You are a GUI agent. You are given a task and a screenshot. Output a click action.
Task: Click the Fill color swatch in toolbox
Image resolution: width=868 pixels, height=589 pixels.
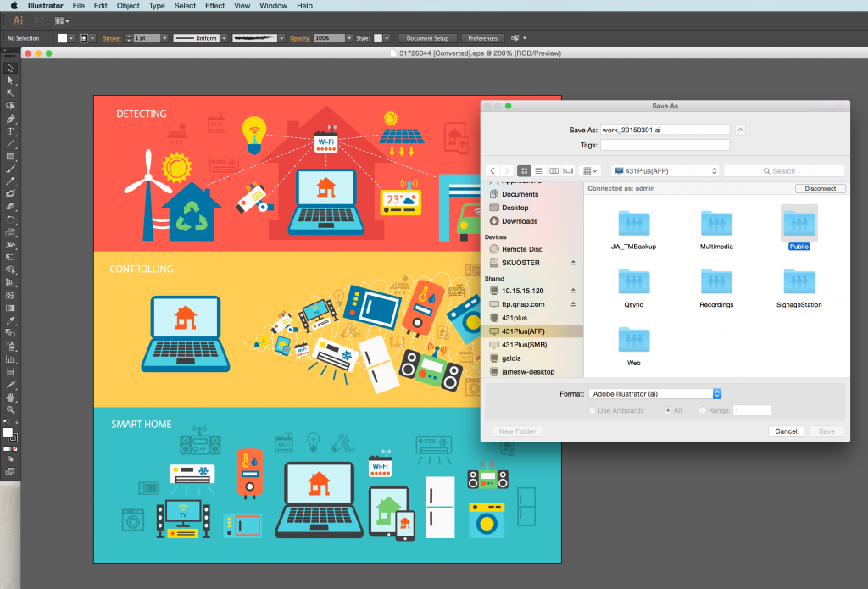point(8,433)
